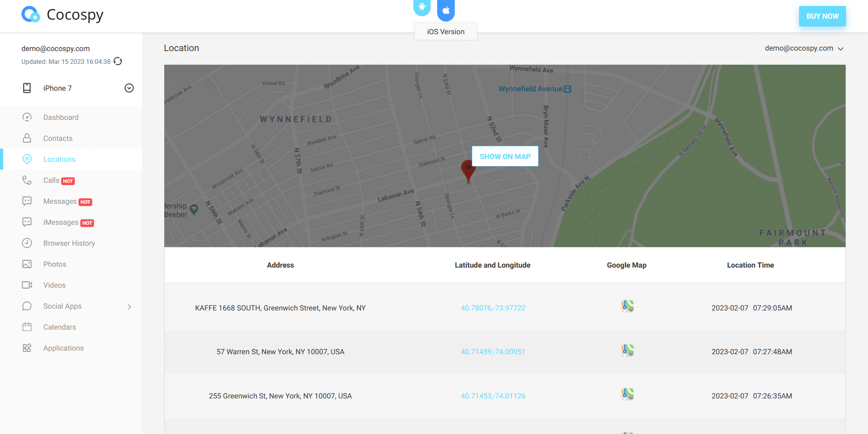Image resolution: width=868 pixels, height=434 pixels.
Task: Click demo@cocospy.com email in sidebar
Action: click(56, 48)
